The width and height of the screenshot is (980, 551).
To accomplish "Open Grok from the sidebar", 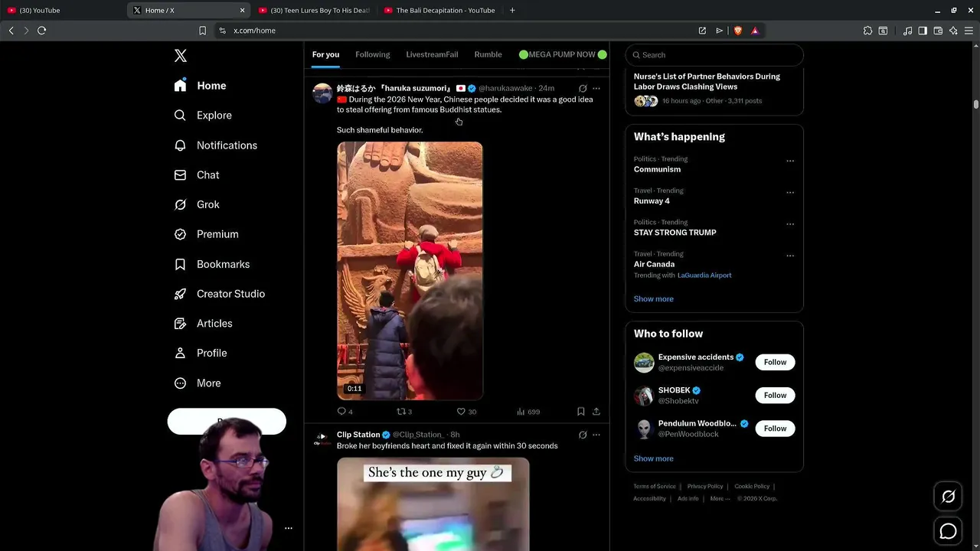I will (197, 205).
